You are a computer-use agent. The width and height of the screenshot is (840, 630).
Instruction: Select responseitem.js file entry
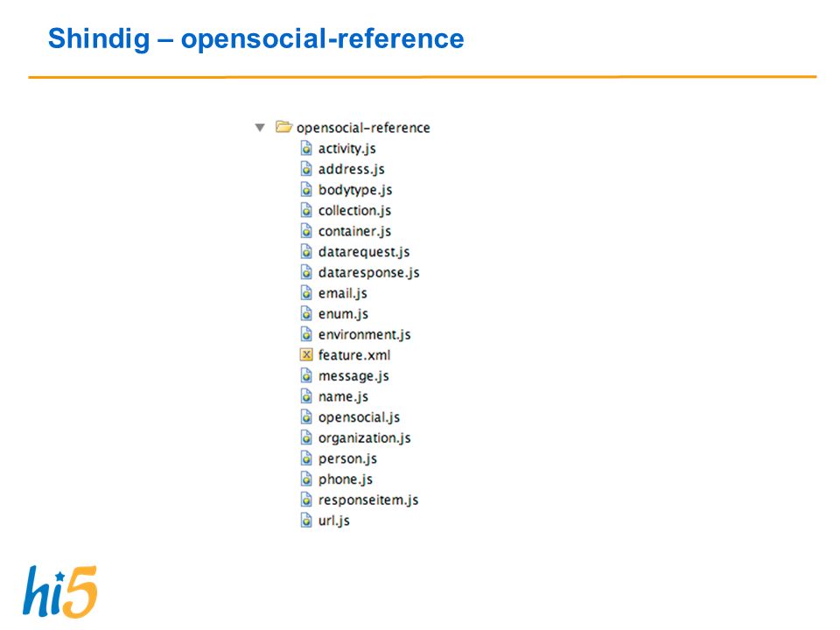tap(368, 500)
